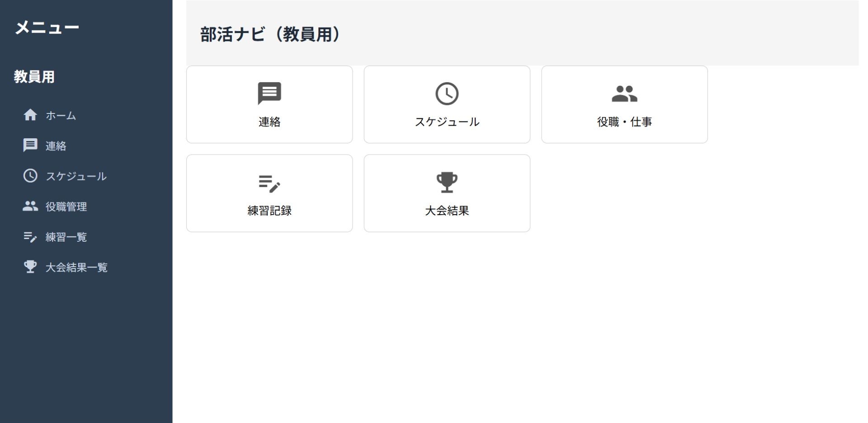Viewport: 868px width, 423px height.
Task: Click the home icon in the sidebar
Action: coord(30,115)
